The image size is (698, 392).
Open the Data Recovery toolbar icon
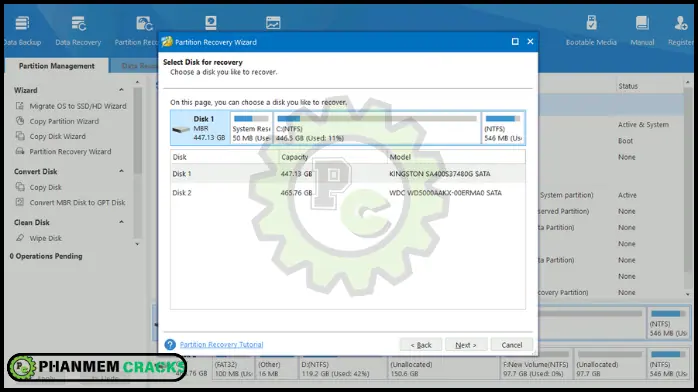click(x=78, y=23)
